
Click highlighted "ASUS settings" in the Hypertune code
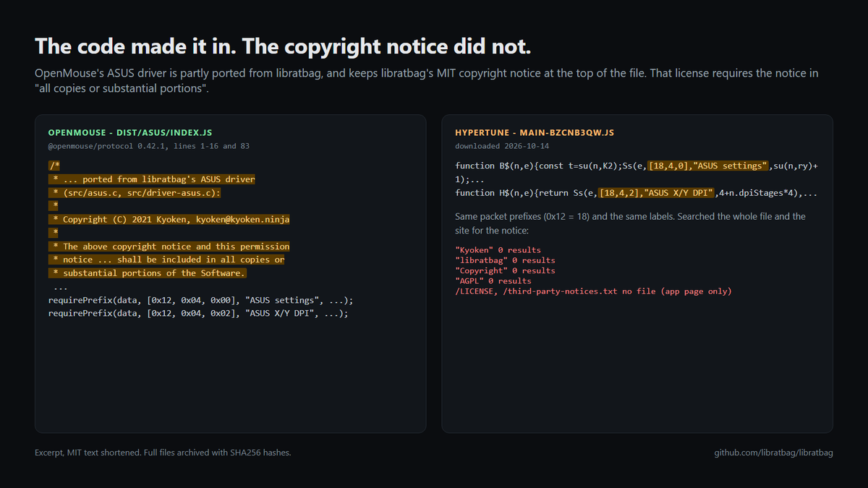(731, 166)
